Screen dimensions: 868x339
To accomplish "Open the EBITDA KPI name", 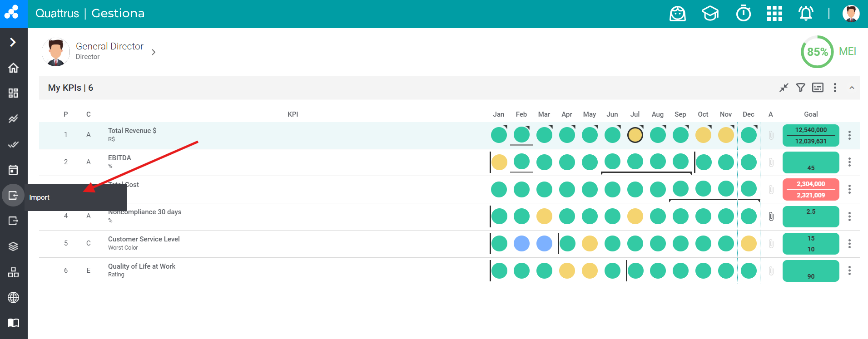I will tap(119, 158).
